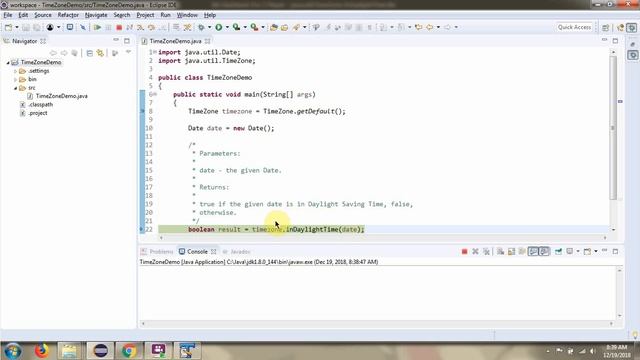Minimize the Console view panel
The image size is (640, 360).
[604, 251]
